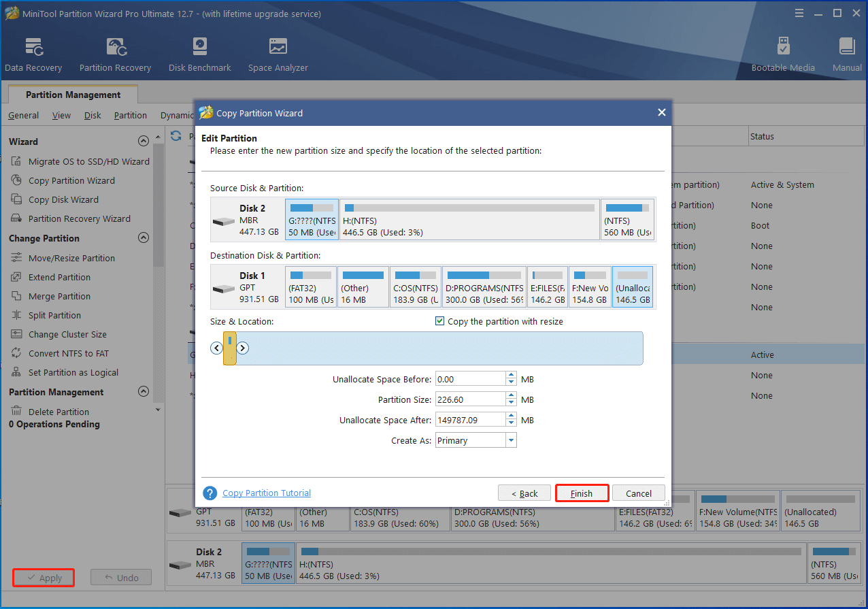This screenshot has width=868, height=609.
Task: Select source partition H:(NTFS) 446.5 GB
Action: coord(469,220)
